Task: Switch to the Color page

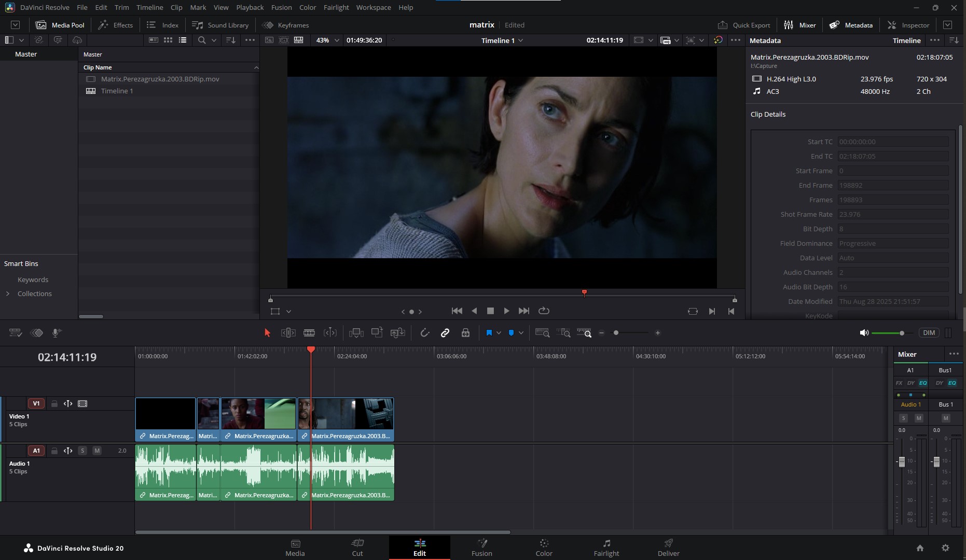Action: pyautogui.click(x=544, y=548)
